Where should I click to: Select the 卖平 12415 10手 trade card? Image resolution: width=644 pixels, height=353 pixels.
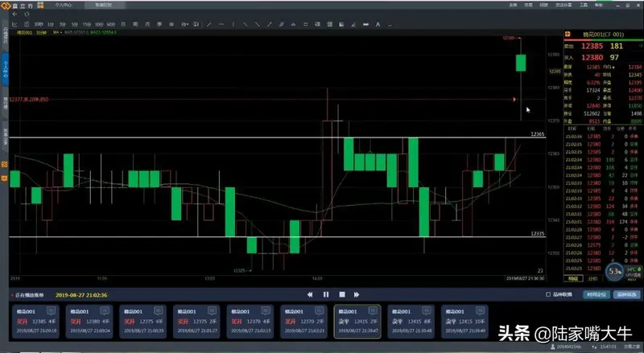[x=464, y=321]
